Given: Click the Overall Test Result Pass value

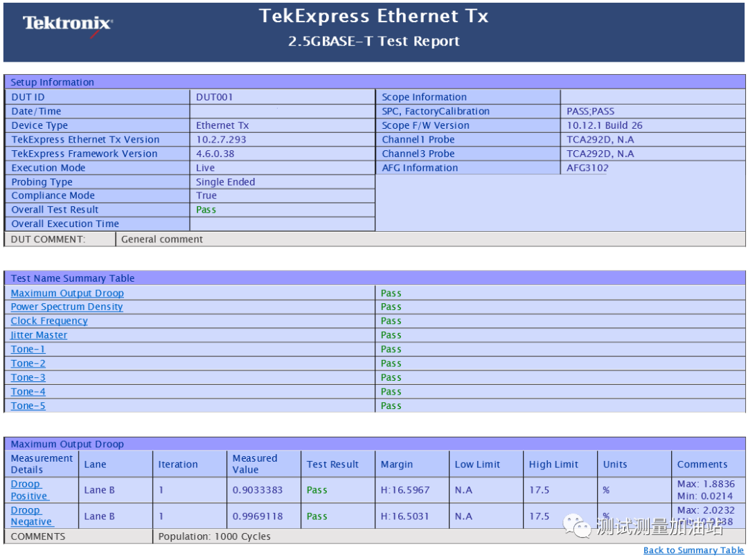Looking at the screenshot, I should point(206,210).
